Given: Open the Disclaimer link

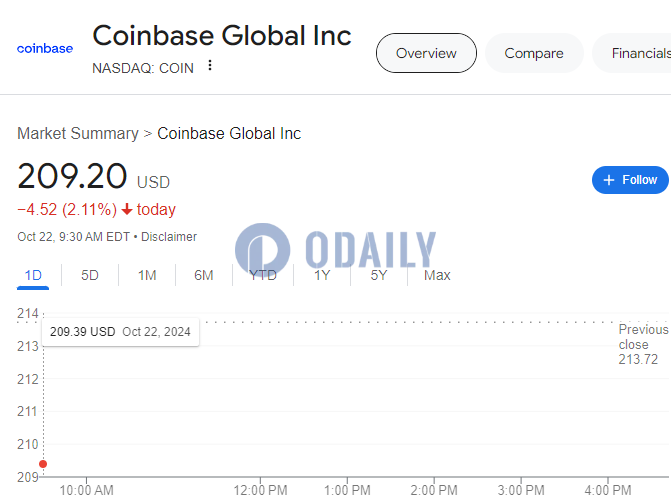Looking at the screenshot, I should coord(169,237).
